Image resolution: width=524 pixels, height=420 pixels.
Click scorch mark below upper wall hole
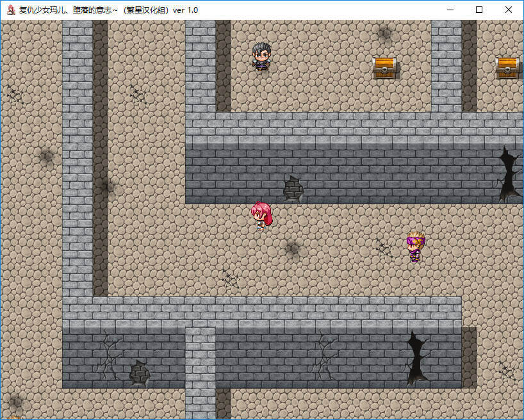point(293,248)
